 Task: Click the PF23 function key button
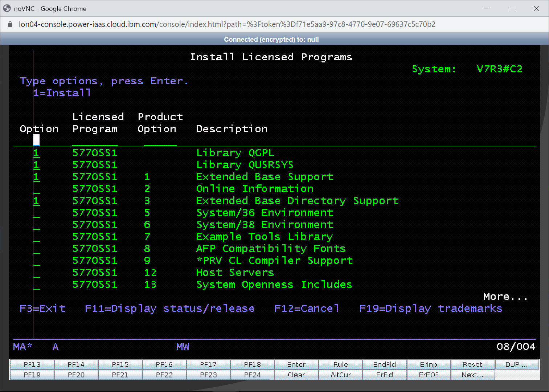click(208, 375)
